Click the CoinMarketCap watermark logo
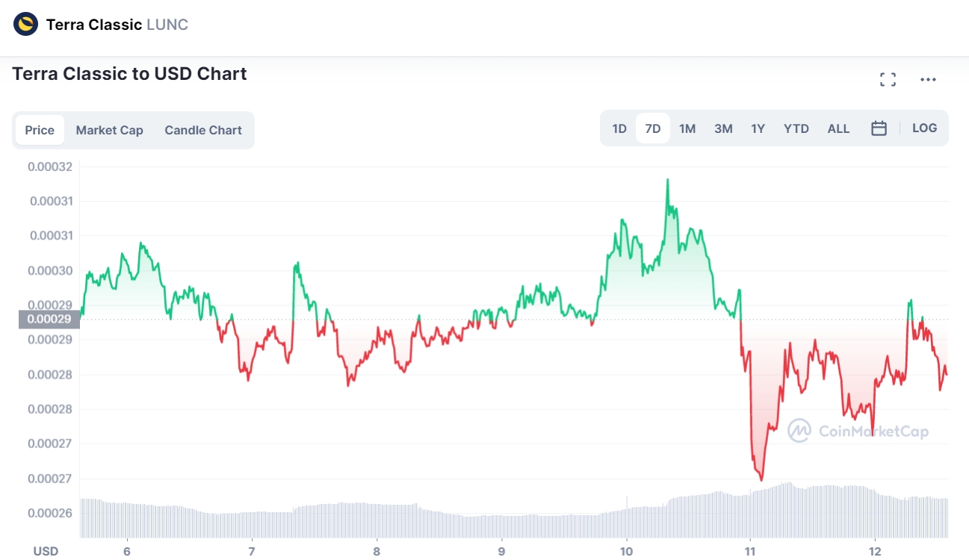969x560 pixels. [858, 431]
